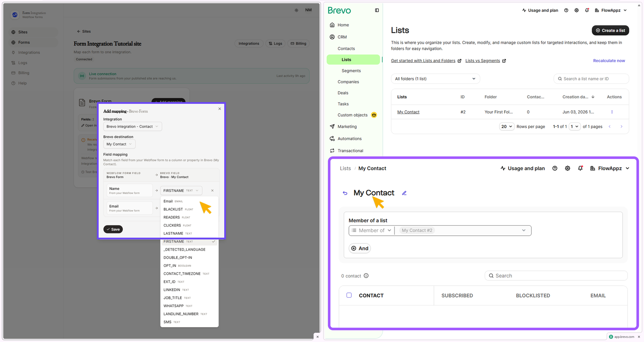Screen dimensions: 644x342
Task: Click back arrow beside My Contact title
Action: coord(345,193)
